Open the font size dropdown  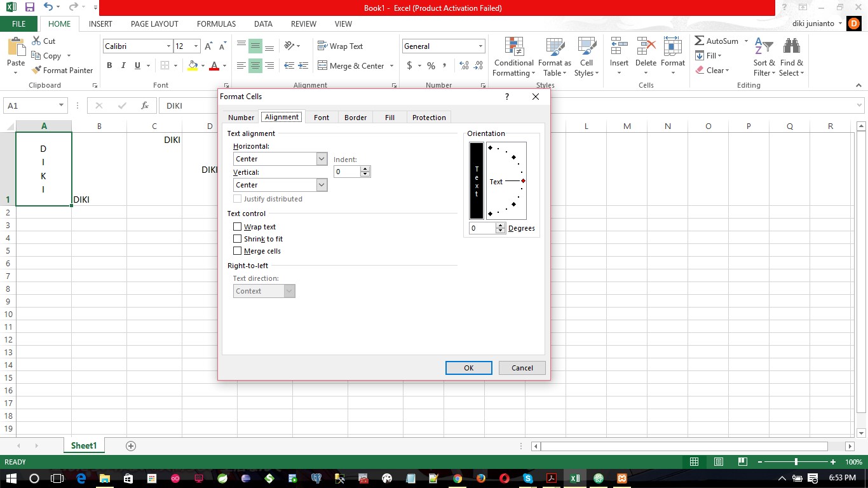196,46
